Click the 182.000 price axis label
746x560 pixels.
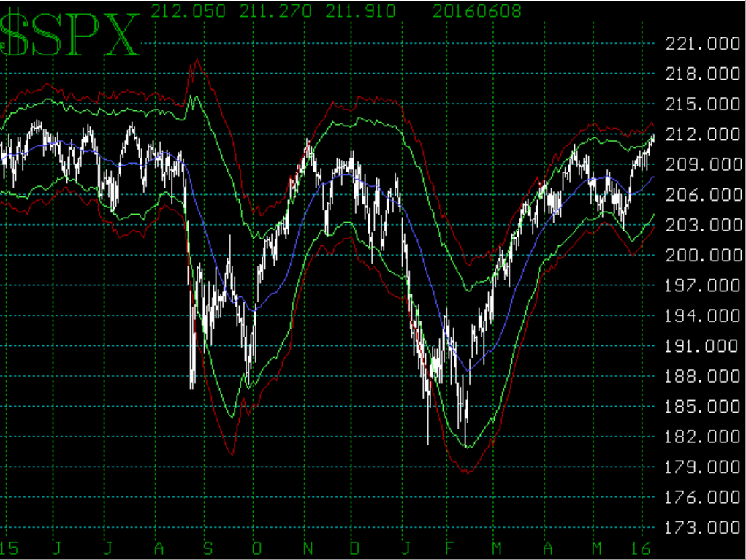click(x=703, y=437)
